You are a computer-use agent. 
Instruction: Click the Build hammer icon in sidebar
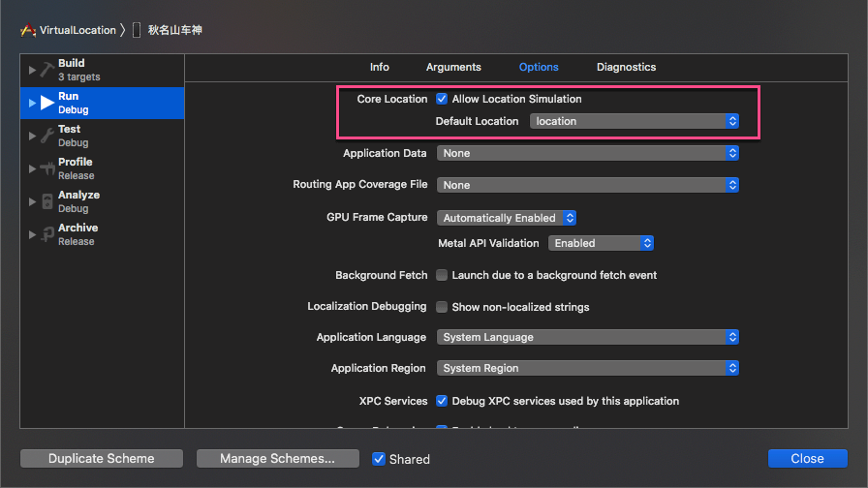click(46, 70)
